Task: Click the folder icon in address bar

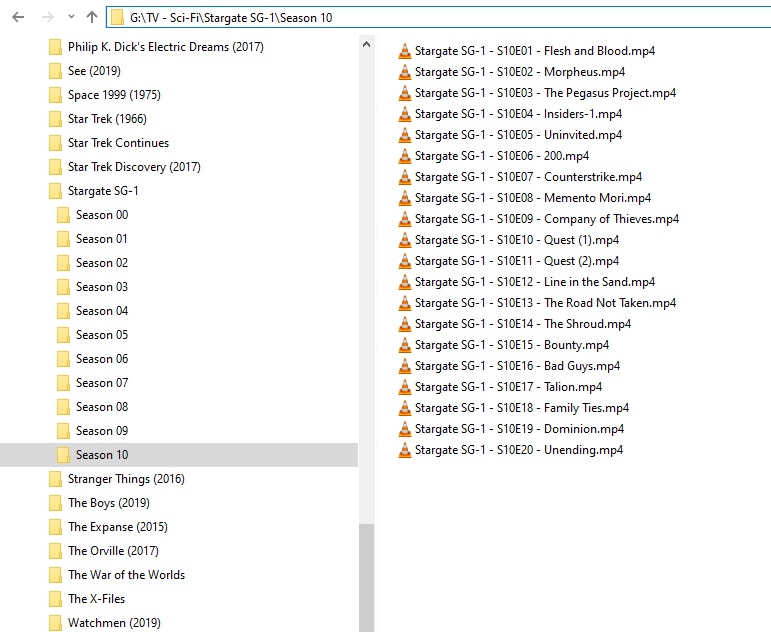Action: (117, 18)
